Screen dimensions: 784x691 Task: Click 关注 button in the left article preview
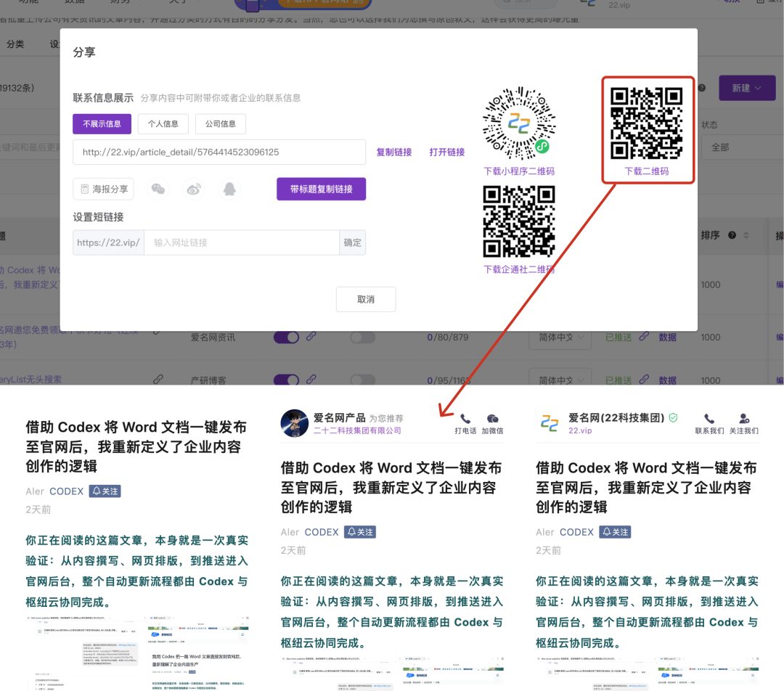point(105,491)
